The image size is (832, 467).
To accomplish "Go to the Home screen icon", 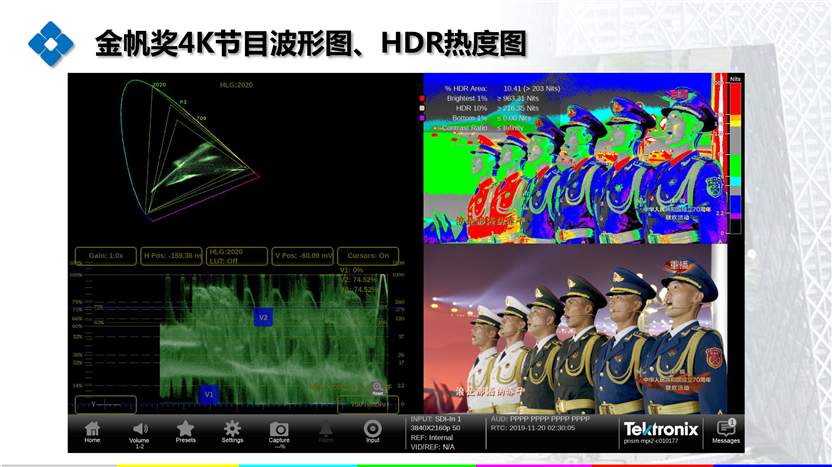I will click(x=92, y=430).
